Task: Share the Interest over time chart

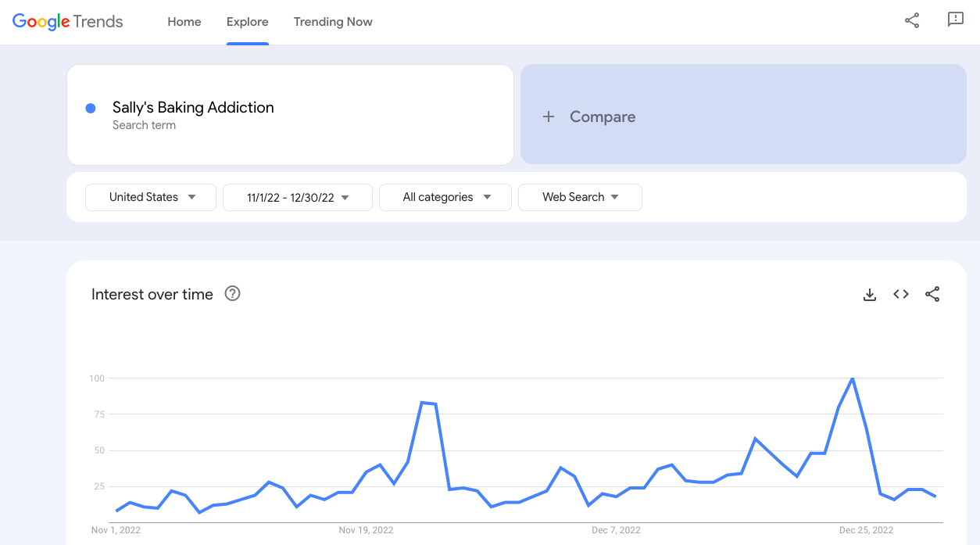Action: pos(932,295)
